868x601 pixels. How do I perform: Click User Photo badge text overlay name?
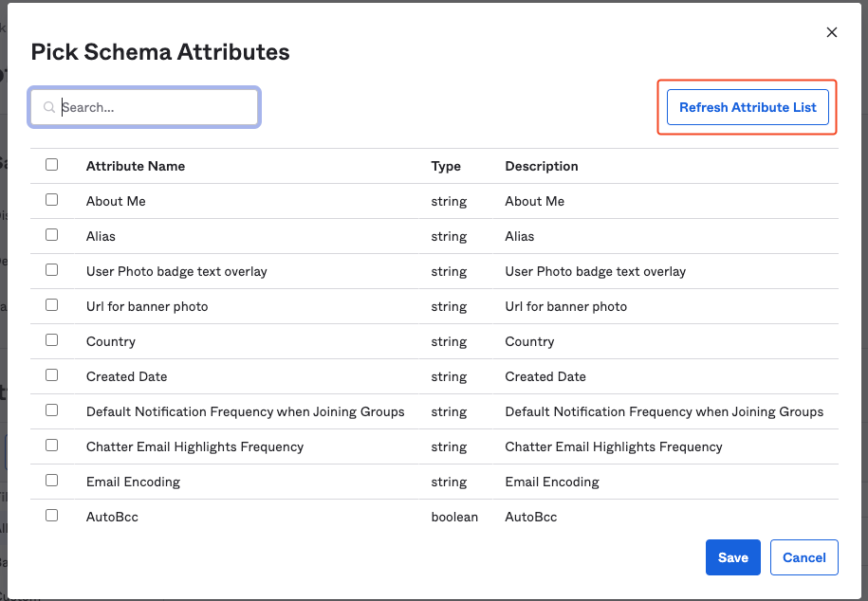click(176, 271)
